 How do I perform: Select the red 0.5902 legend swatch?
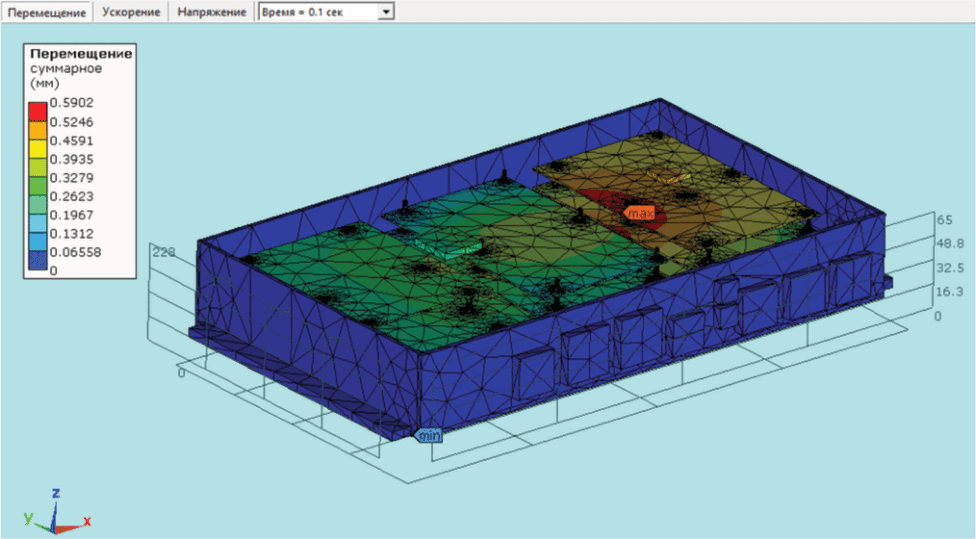[x=38, y=112]
